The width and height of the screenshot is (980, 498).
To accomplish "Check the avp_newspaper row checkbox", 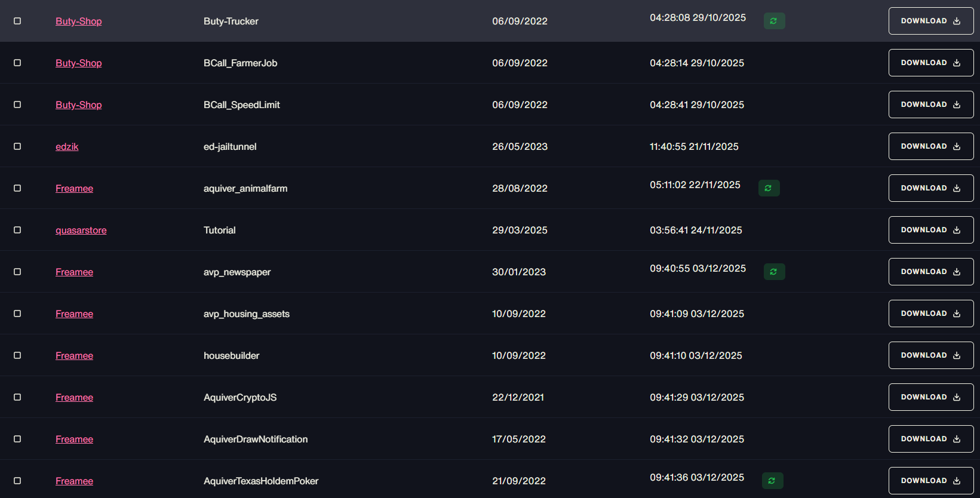I will tap(17, 272).
